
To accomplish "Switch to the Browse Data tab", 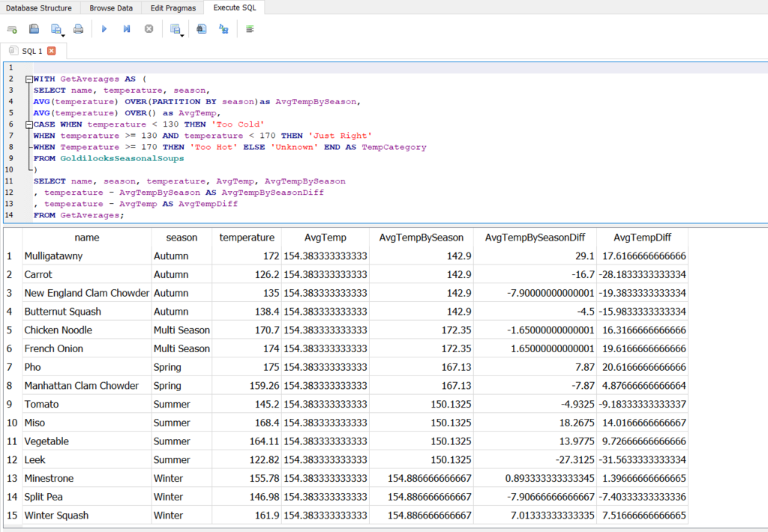I will click(x=110, y=7).
